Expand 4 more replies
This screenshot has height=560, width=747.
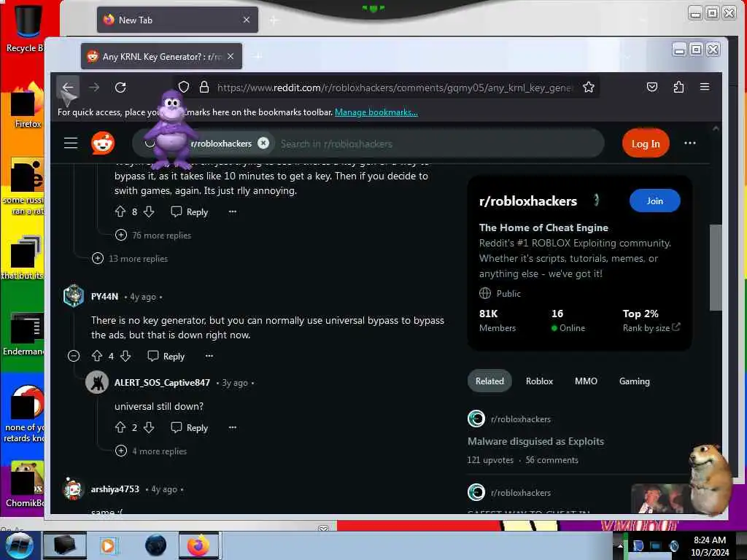tap(151, 451)
